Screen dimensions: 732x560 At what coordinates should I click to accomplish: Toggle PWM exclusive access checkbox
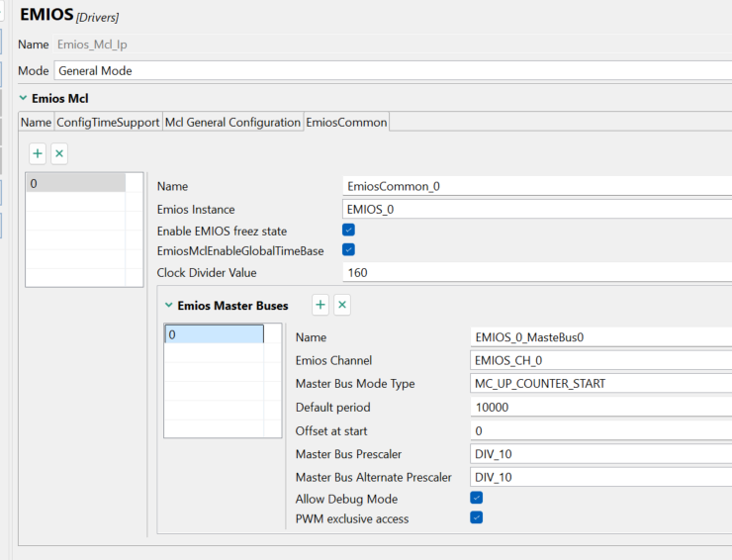(477, 517)
